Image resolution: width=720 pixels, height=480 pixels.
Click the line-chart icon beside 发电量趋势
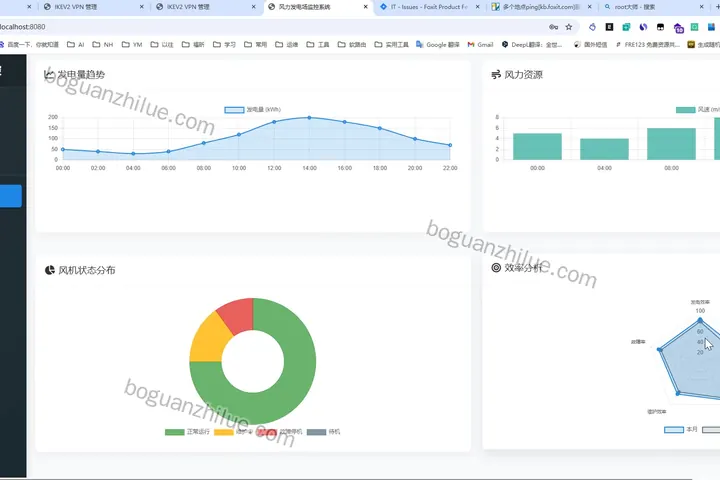tap(49, 74)
